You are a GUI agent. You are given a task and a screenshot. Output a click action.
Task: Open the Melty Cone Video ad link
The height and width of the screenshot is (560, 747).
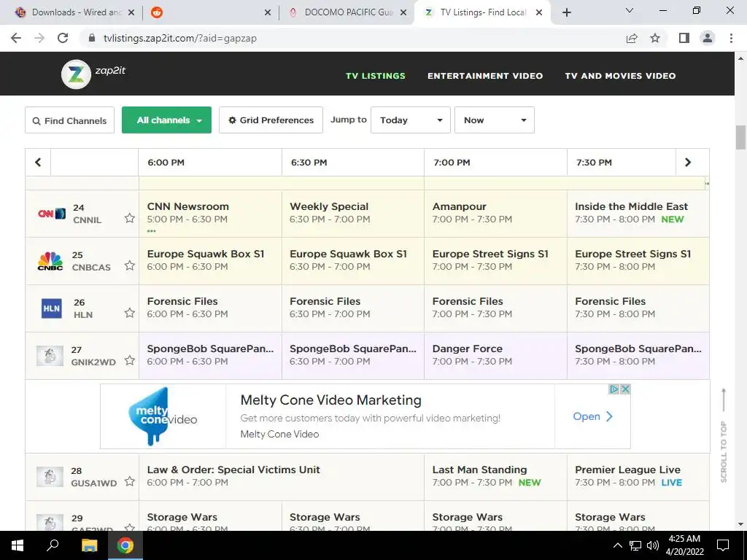[x=592, y=416]
